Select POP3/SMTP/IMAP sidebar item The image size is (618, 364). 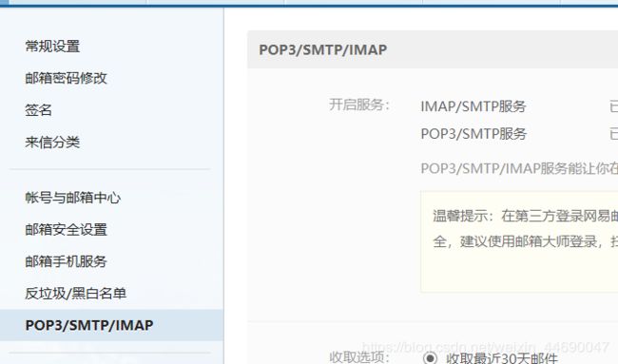pyautogui.click(x=111, y=325)
